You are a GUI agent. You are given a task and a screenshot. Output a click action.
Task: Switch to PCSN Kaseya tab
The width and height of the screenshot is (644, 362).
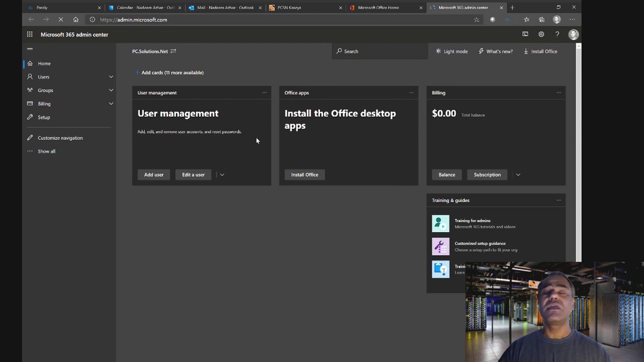305,8
